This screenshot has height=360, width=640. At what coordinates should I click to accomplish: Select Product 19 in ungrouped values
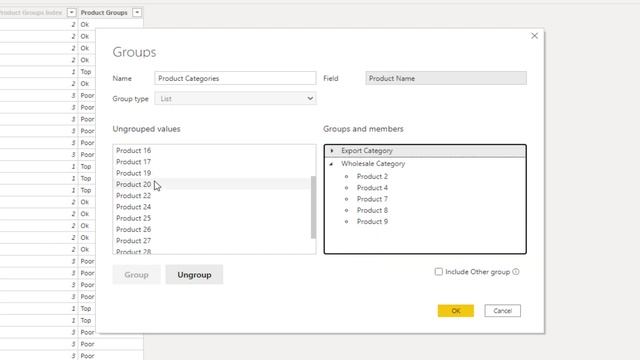(x=211, y=173)
